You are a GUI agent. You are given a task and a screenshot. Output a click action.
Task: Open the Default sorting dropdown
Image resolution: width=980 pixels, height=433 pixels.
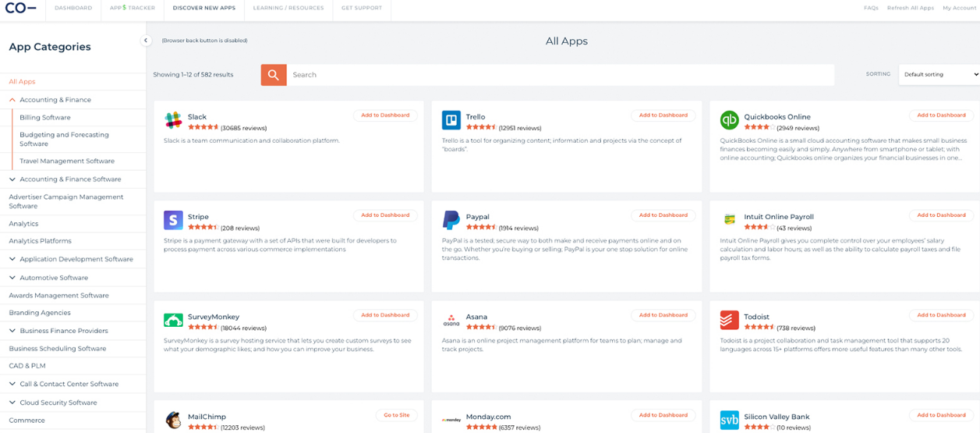click(939, 74)
